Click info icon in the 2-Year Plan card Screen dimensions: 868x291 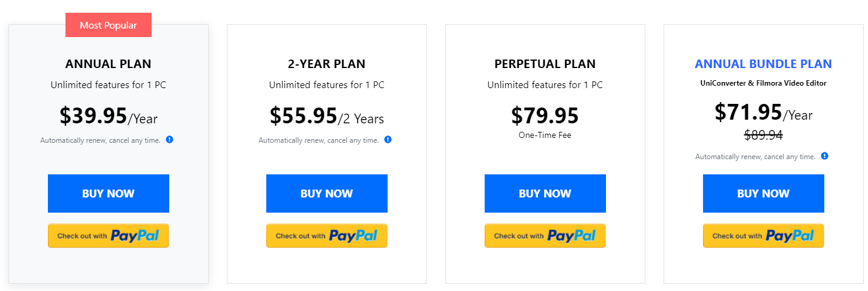(388, 140)
